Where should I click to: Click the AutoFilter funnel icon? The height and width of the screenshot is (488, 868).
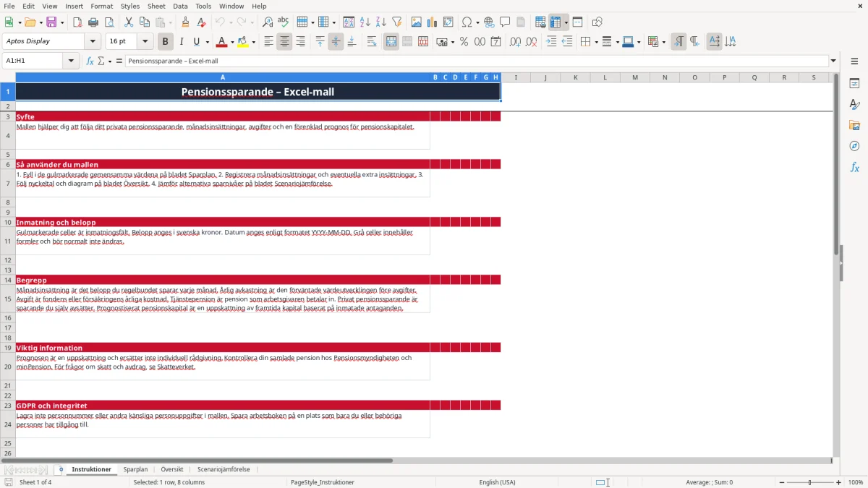pos(396,22)
